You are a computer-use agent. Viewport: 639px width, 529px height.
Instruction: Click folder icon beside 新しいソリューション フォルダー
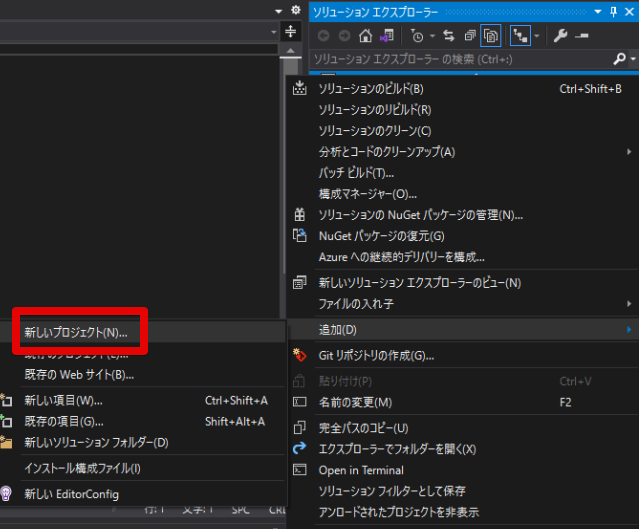(6, 442)
